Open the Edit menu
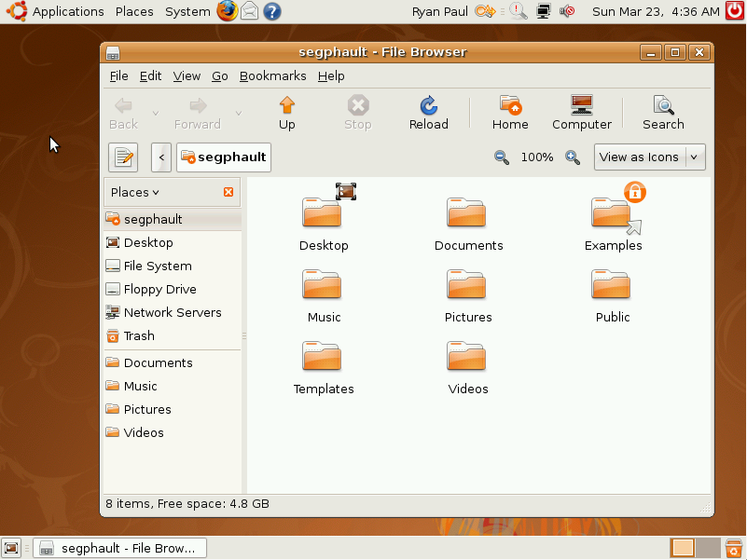Image resolution: width=747 pixels, height=560 pixels. tap(150, 76)
